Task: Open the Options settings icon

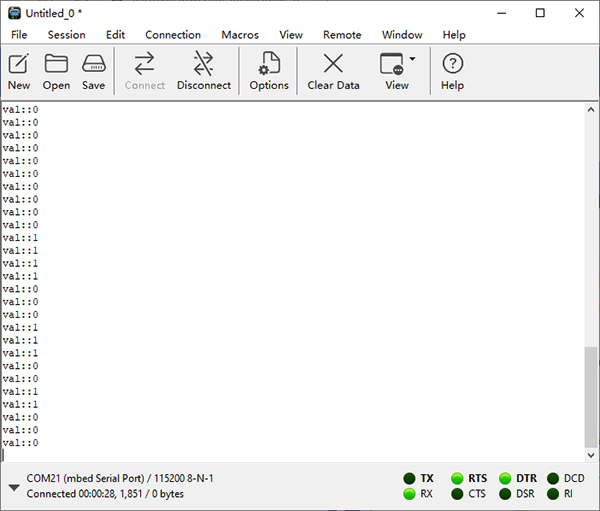Action: pyautogui.click(x=269, y=72)
